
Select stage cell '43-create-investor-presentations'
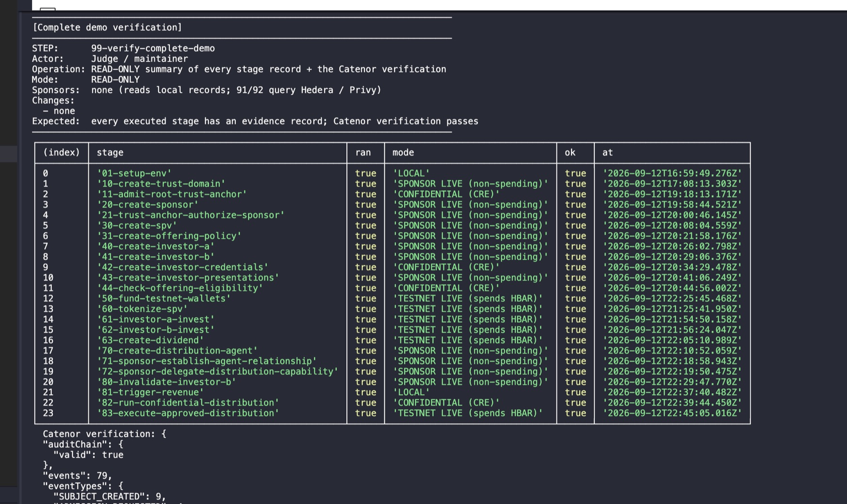coord(188,278)
